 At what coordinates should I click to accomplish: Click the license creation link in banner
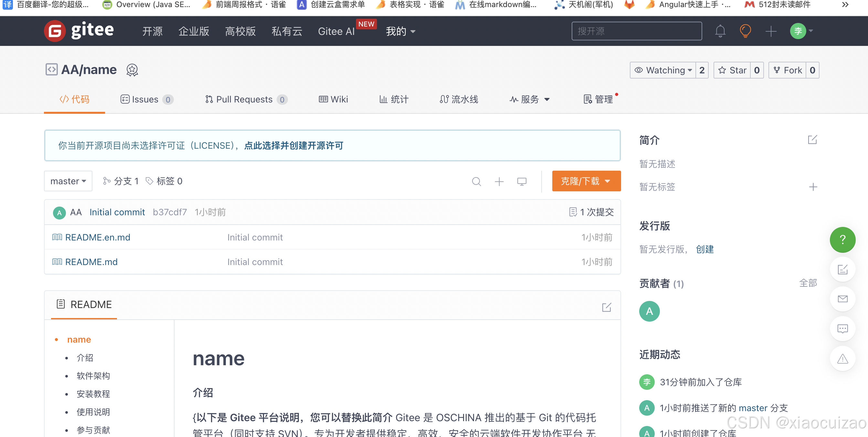tap(293, 145)
